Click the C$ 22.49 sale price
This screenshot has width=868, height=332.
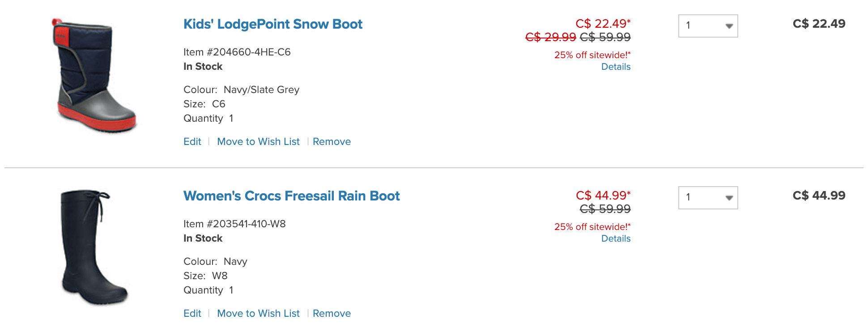pyautogui.click(x=603, y=23)
